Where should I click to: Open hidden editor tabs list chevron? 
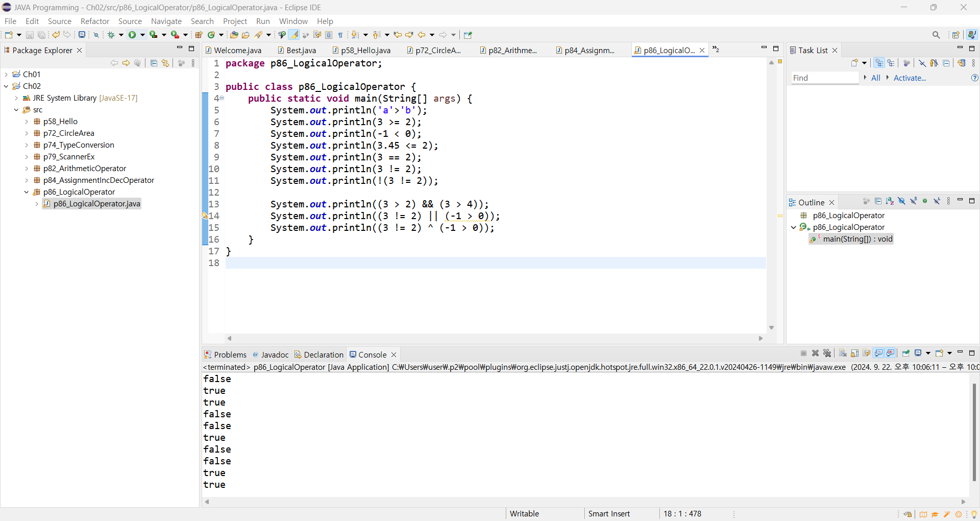tap(716, 49)
